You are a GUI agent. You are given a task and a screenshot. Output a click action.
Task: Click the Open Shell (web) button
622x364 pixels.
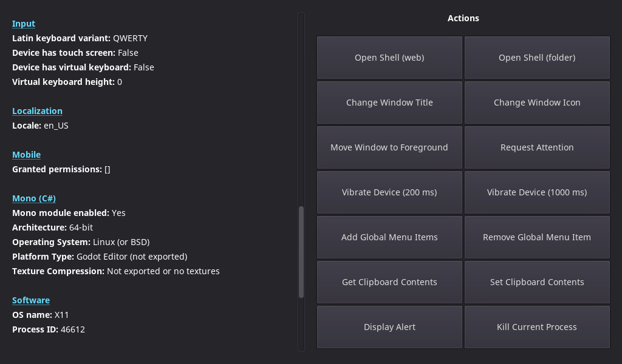tap(389, 58)
